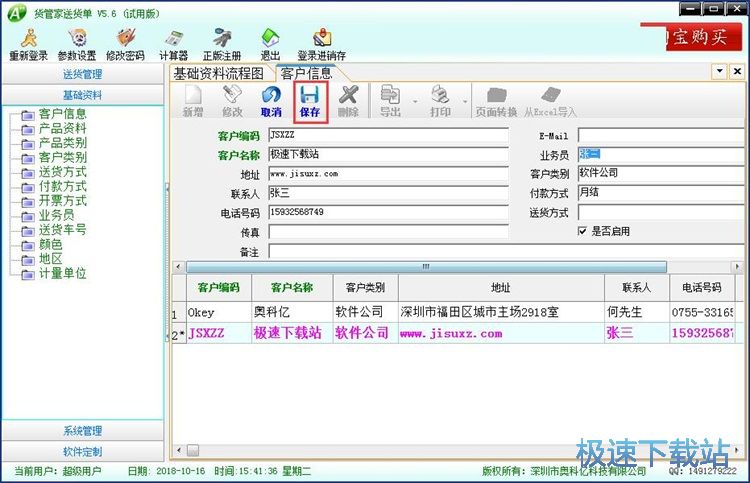Select 送货方式 in the tree
Screen dimensions: 750x483
pyautogui.click(x=62, y=172)
